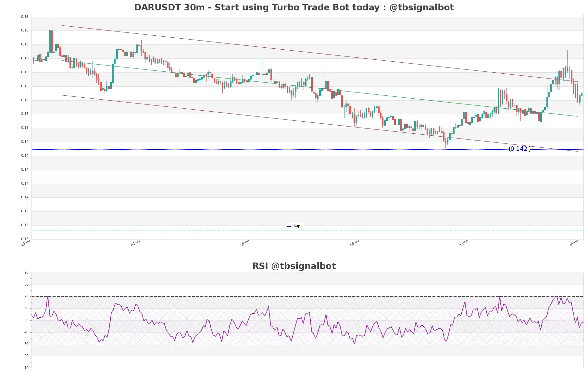Screen dimensions: 588x392
Task: Click the RSI axis value 90
Action: coord(26,272)
